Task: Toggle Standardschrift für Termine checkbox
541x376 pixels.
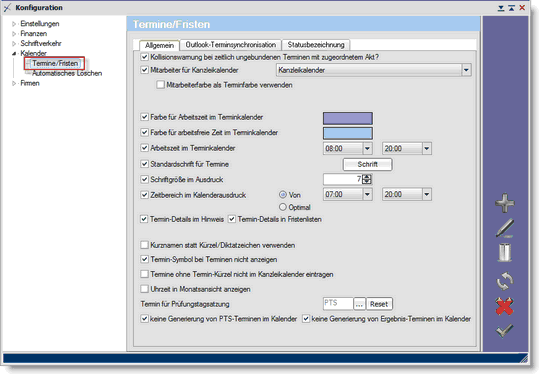Action: 144,164
